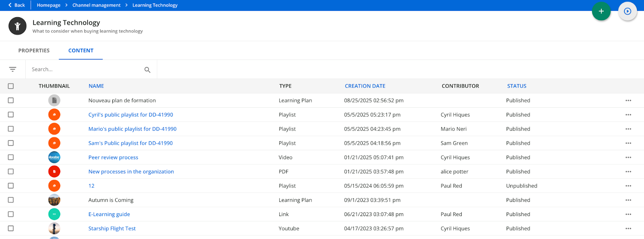The width and height of the screenshot is (644, 239).
Task: Check the box for Autumn is Coming
Action: (11, 200)
